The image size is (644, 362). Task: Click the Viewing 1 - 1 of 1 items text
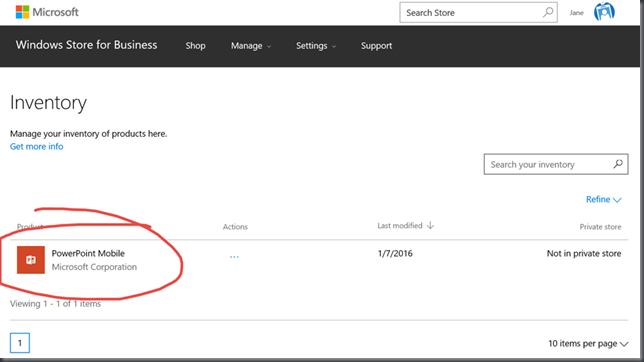point(55,304)
